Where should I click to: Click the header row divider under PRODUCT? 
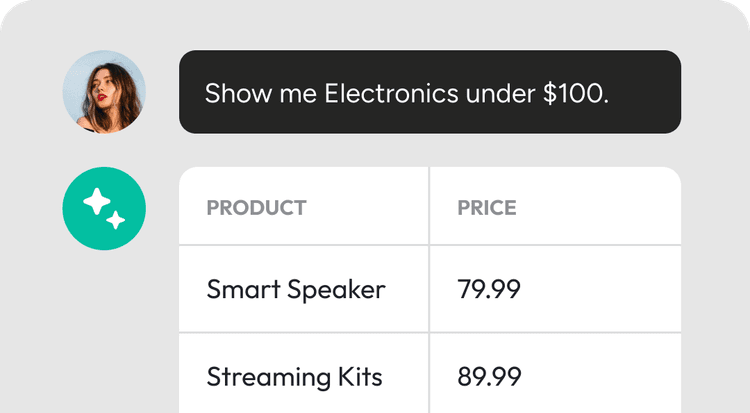click(x=304, y=245)
